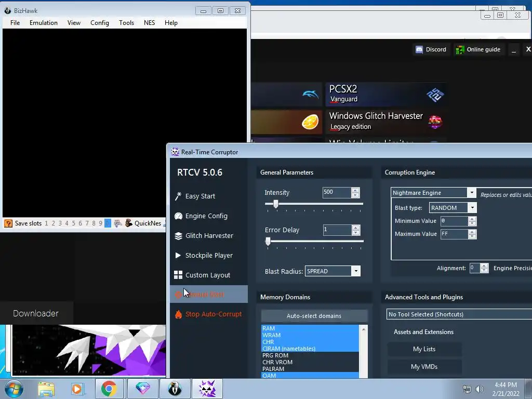532x399 pixels.
Task: Toggle RAM memory domain selection
Action: pyautogui.click(x=310, y=328)
